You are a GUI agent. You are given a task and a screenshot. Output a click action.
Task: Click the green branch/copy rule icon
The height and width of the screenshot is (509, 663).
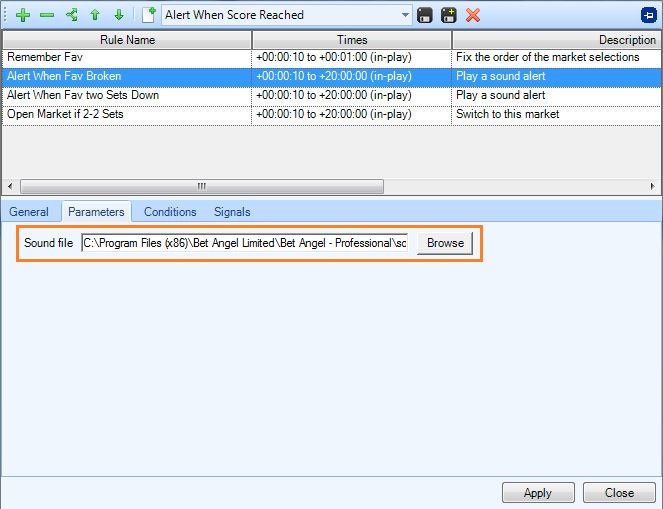coord(71,15)
